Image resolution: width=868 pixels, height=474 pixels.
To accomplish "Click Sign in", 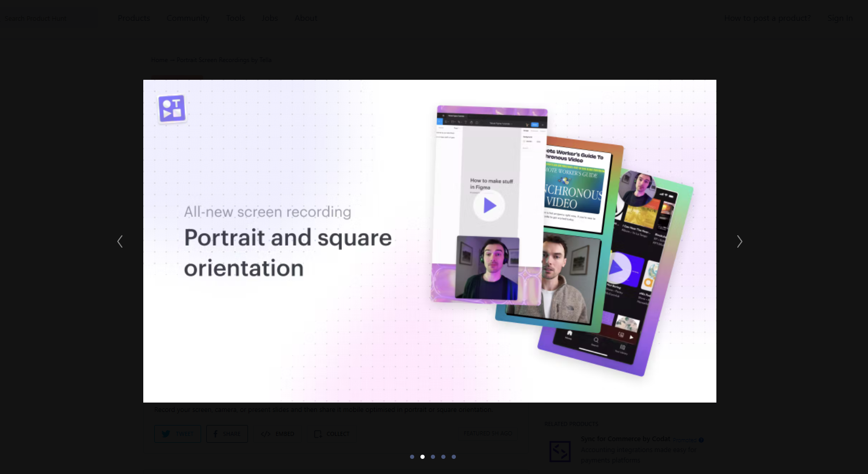I will [840, 18].
